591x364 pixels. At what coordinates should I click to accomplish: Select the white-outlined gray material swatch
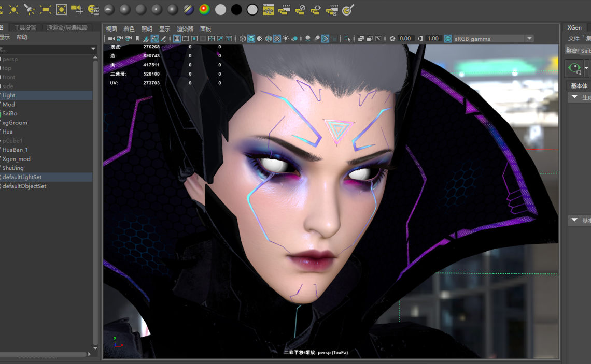click(x=252, y=10)
